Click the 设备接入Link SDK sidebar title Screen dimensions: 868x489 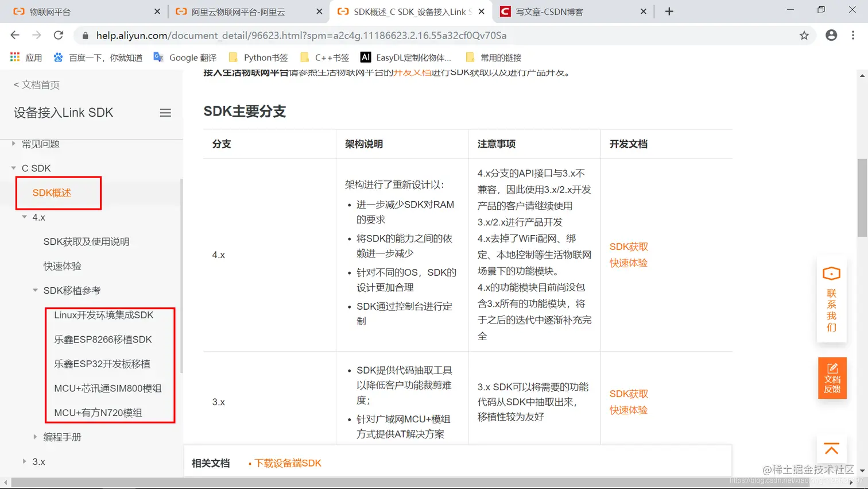(x=63, y=113)
